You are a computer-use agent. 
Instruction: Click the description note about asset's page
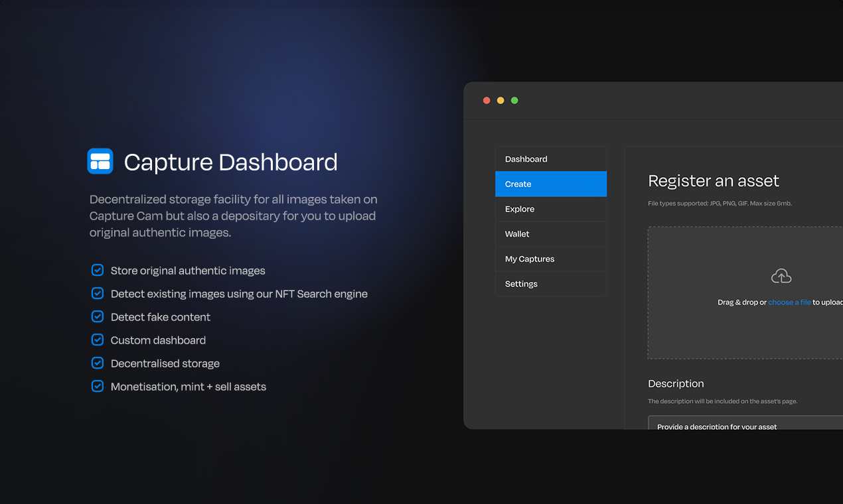(x=723, y=401)
